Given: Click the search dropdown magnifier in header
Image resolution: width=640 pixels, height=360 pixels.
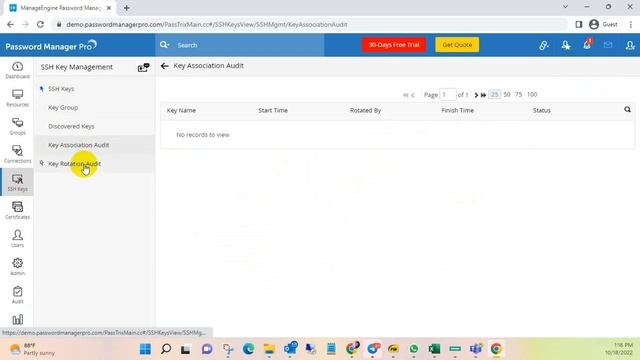Looking at the screenshot, I should point(164,45).
